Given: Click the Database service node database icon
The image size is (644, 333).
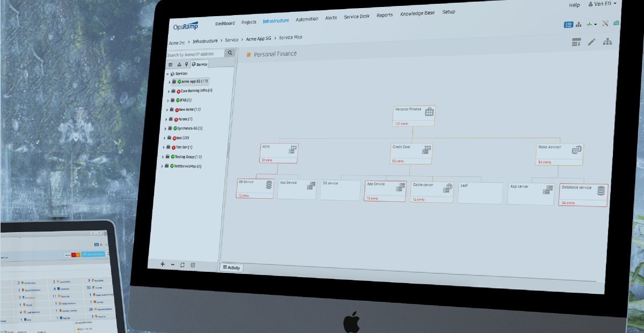Looking at the screenshot, I should tap(601, 191).
